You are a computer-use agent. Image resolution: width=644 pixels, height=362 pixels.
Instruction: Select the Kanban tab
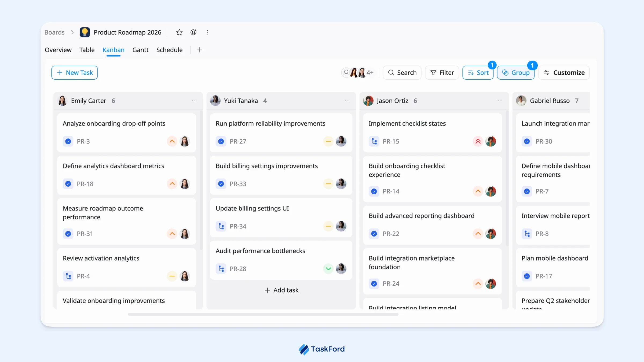114,50
